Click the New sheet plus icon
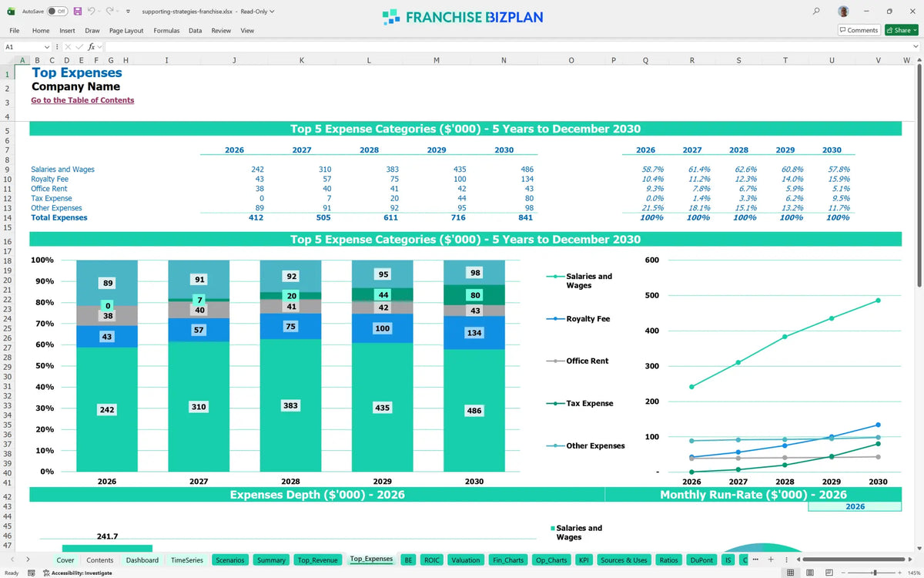 pos(771,560)
